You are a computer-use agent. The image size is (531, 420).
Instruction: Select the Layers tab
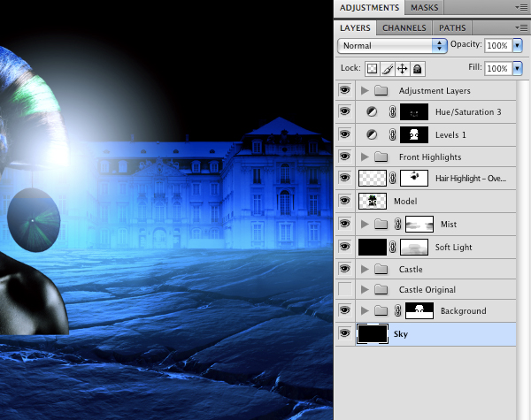(355, 27)
